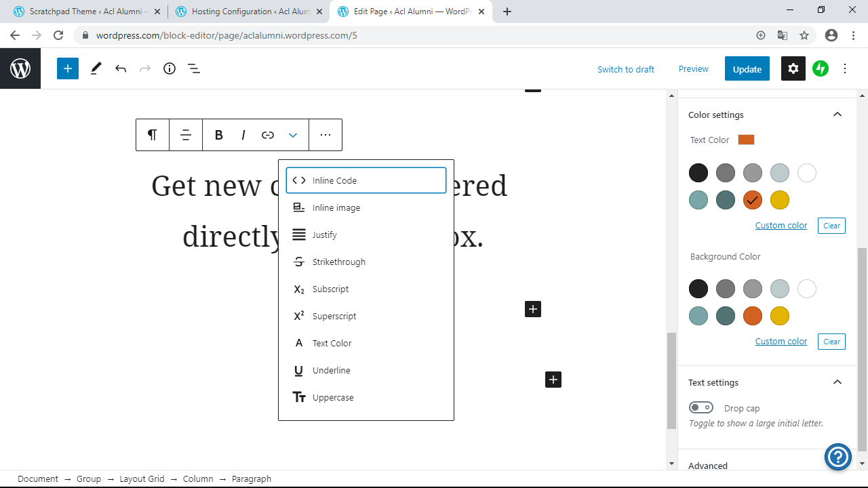Pick the yellow text color swatch

[x=780, y=200]
